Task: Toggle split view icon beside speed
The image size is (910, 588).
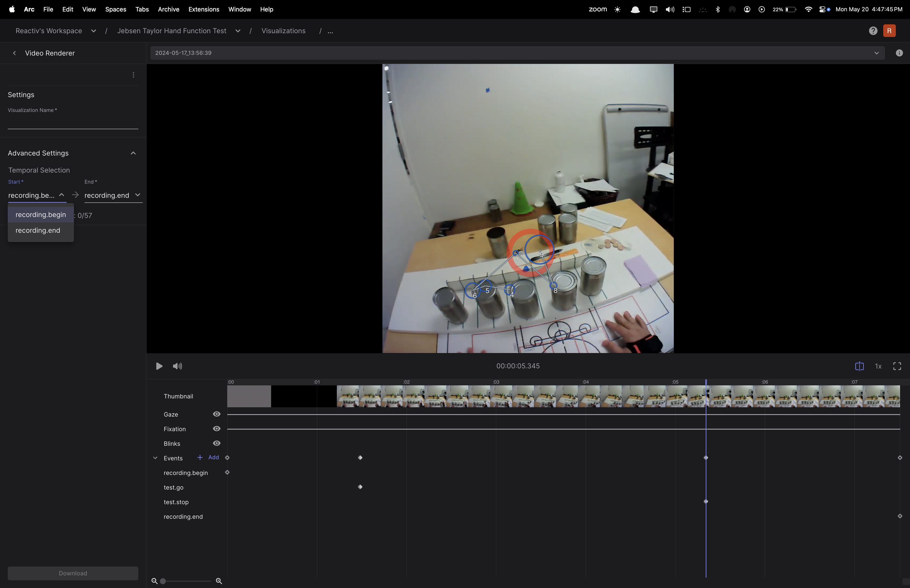Action: (x=859, y=366)
